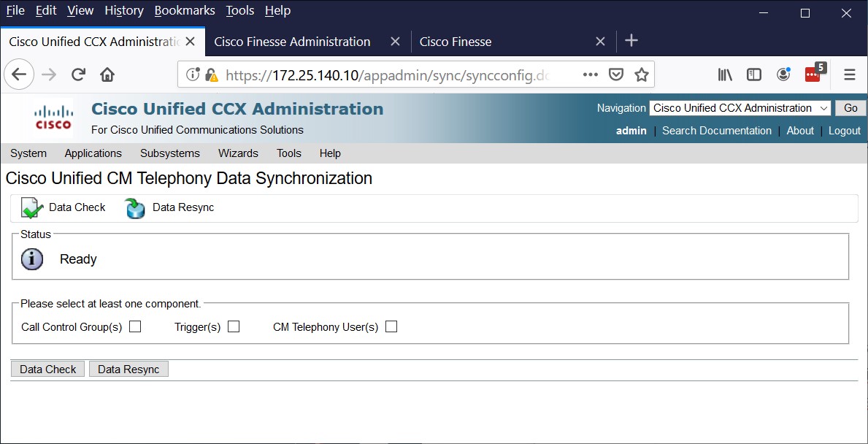Click the URL address bar field
The height and width of the screenshot is (444, 868).
[387, 74]
